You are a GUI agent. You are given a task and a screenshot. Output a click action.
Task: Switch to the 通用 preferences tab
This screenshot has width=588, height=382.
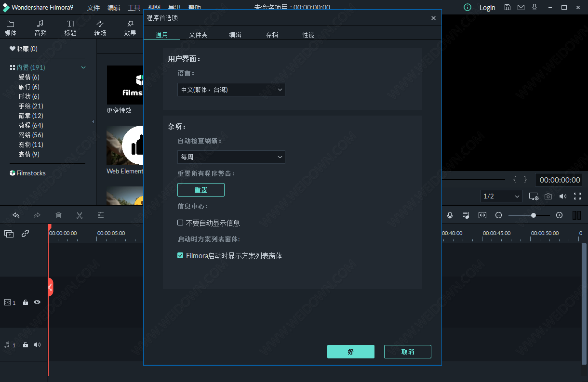tap(162, 35)
